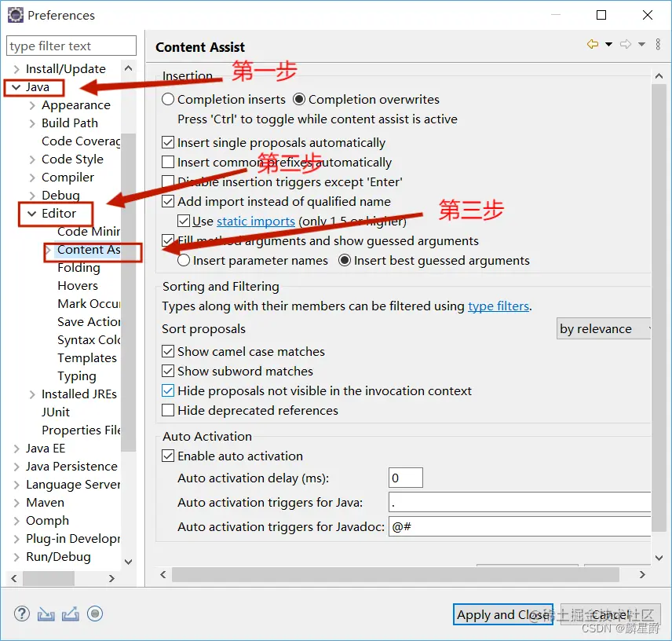Select the Mark Occurrences tree item
Viewport: 672px width, 641px height.
tap(89, 303)
